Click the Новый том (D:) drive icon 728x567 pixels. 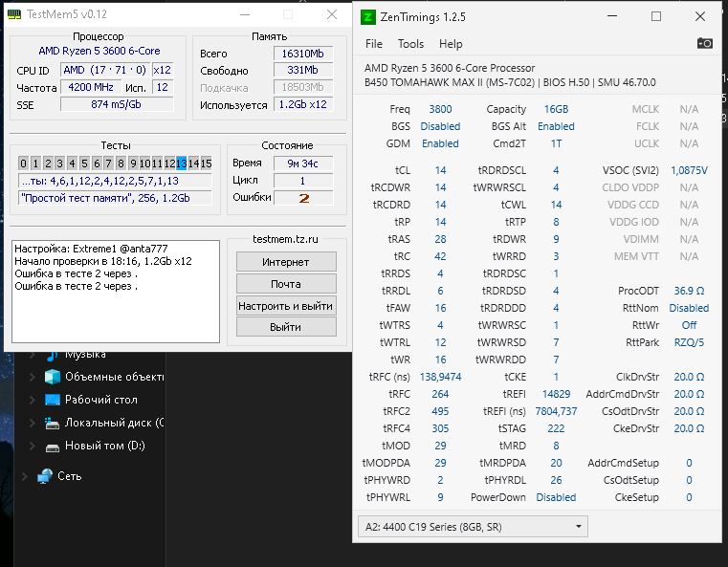tap(52, 447)
